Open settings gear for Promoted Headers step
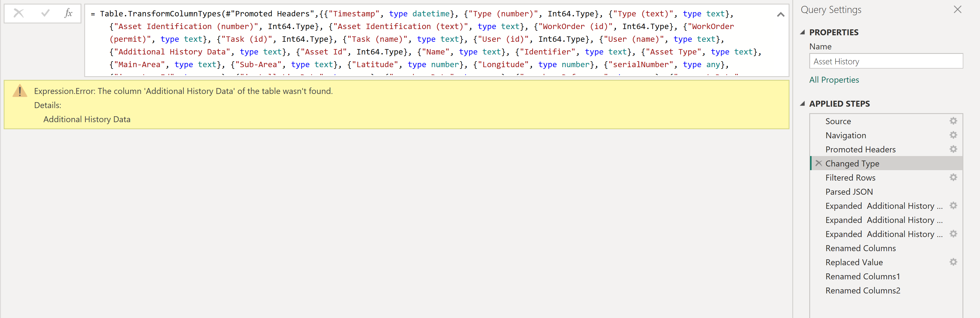Viewport: 980px width, 318px height. point(953,149)
